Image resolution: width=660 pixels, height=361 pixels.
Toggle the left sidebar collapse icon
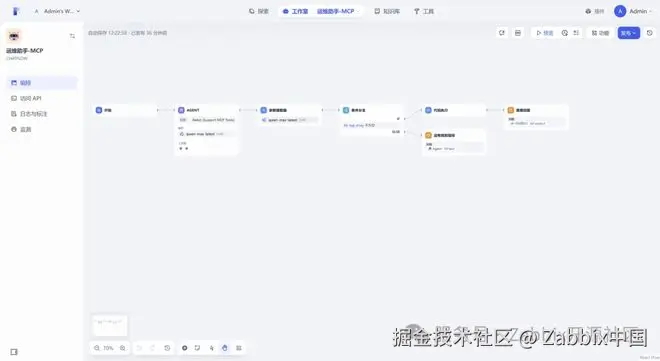(72, 36)
